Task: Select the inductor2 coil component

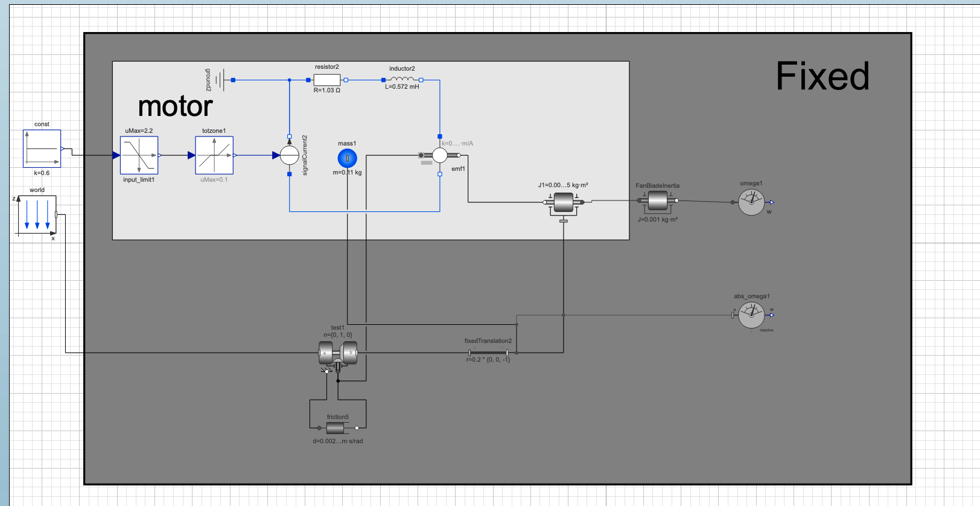Action: point(402,80)
